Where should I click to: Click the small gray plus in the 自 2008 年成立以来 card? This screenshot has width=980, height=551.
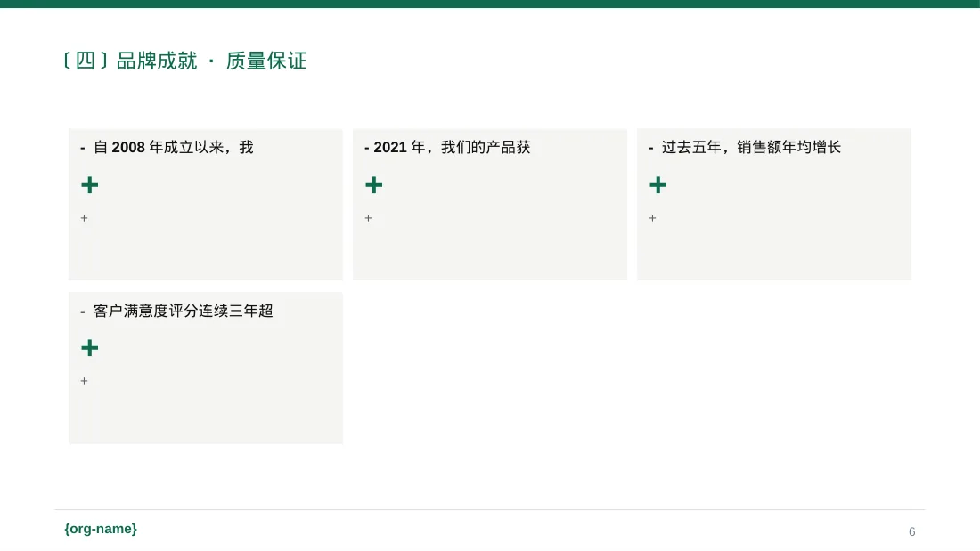pos(85,218)
